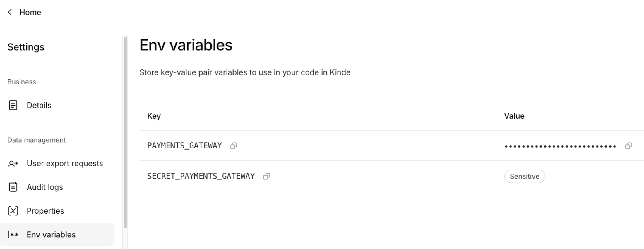Open User export requests page
This screenshot has height=249, width=644.
point(65,163)
